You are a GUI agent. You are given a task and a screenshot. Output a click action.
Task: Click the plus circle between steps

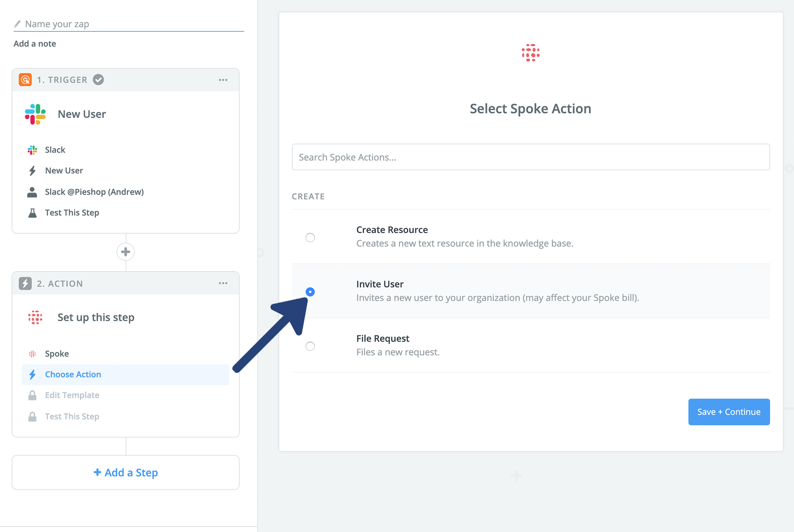pos(126,252)
